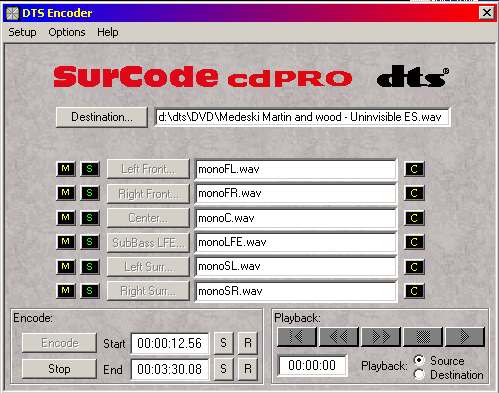Reset the End time with R button
The width and height of the screenshot is (499, 393).
pyautogui.click(x=248, y=369)
